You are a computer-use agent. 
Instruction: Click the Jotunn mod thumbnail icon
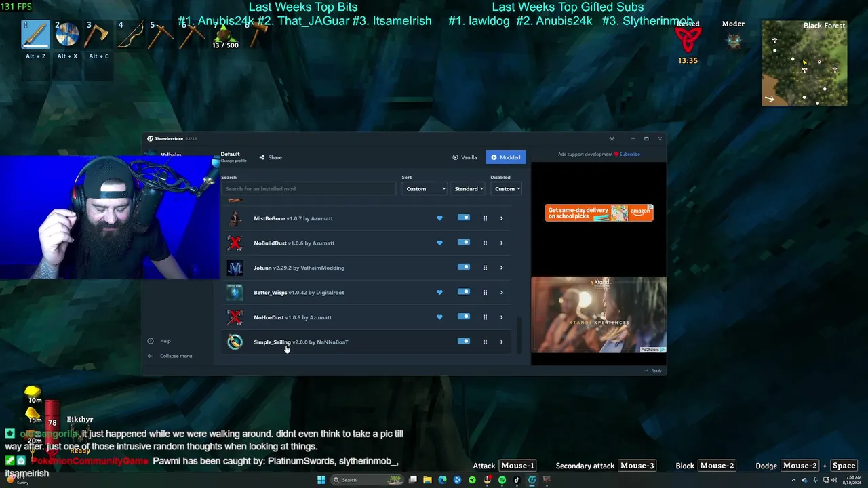pyautogui.click(x=235, y=268)
